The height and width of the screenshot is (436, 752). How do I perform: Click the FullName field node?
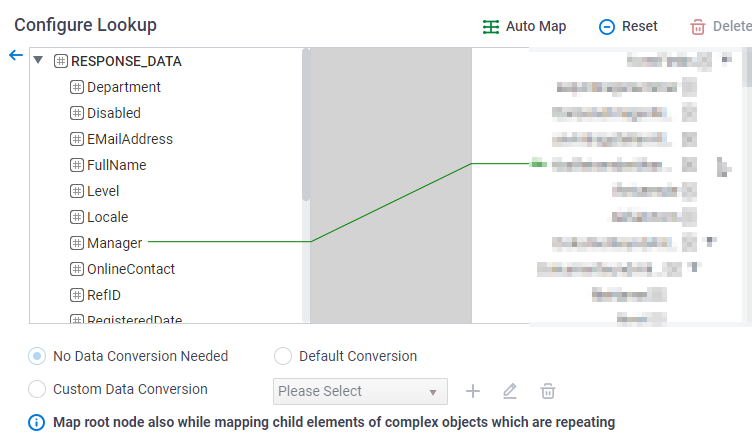116,165
